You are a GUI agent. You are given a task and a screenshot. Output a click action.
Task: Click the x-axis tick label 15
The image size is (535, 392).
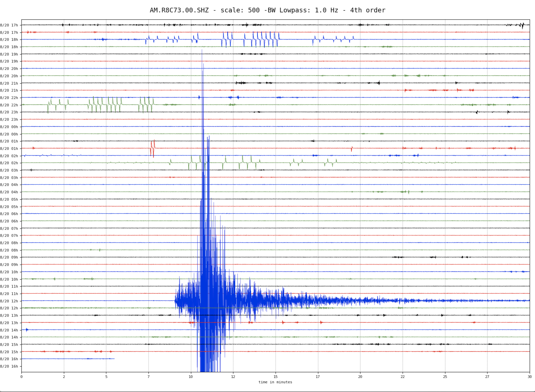(276, 377)
